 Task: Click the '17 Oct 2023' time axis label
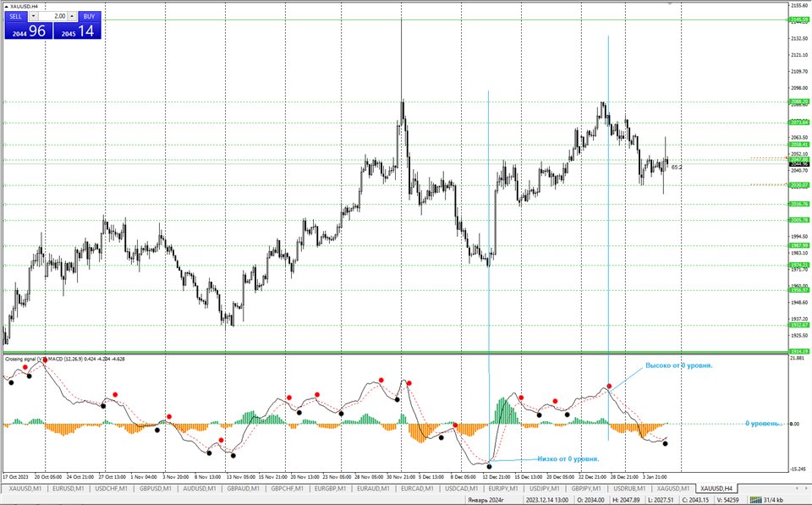click(15, 476)
